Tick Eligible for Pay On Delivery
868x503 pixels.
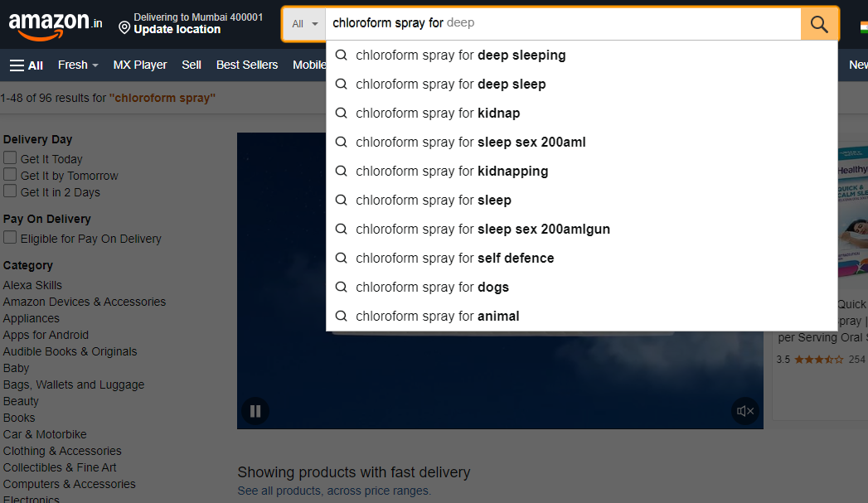pos(10,238)
